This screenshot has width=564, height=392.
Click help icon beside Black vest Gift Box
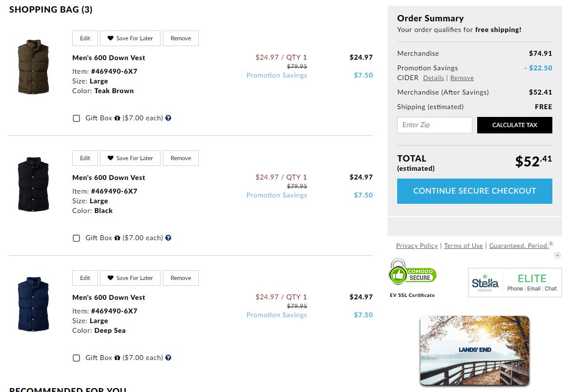(x=168, y=238)
